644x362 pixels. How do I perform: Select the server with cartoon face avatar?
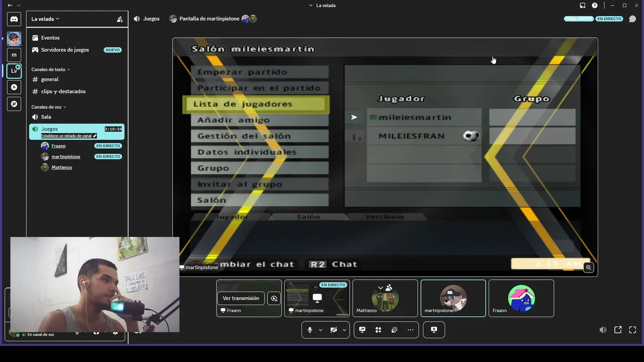coord(14,39)
